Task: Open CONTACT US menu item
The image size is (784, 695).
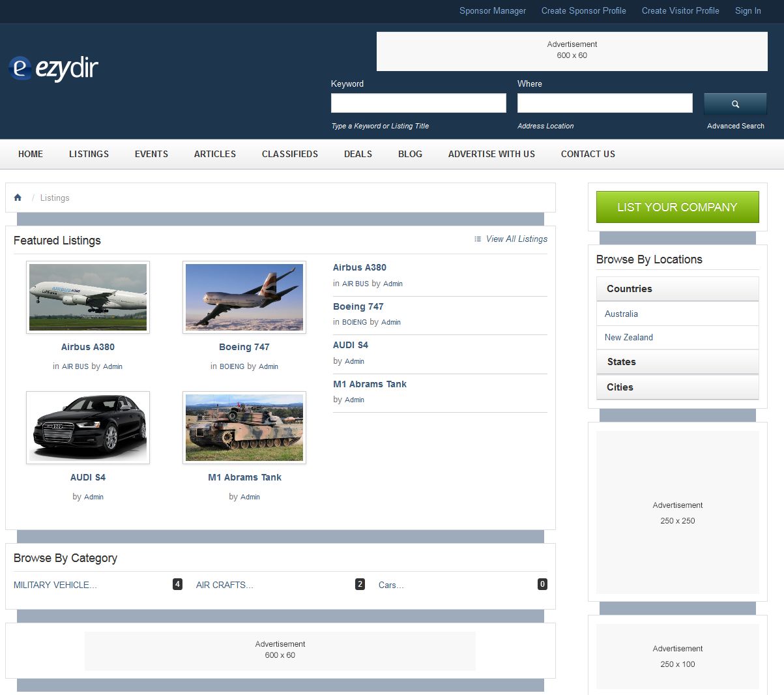Action: coord(588,154)
